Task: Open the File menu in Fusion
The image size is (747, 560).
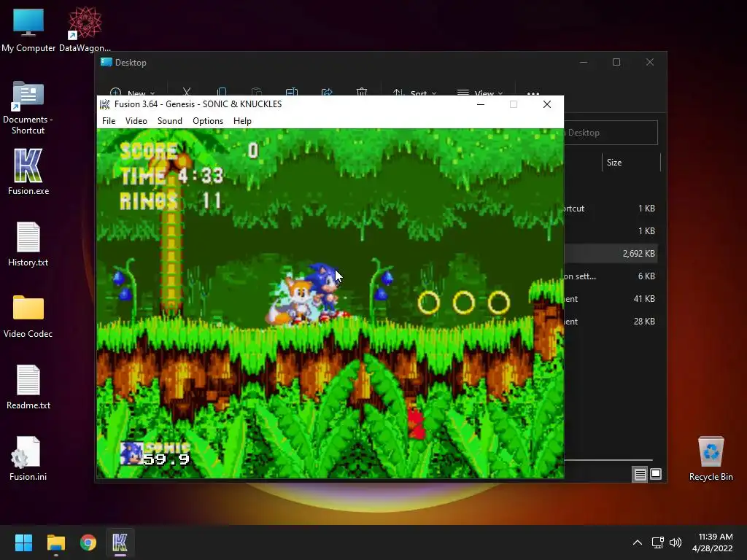Action: click(109, 121)
